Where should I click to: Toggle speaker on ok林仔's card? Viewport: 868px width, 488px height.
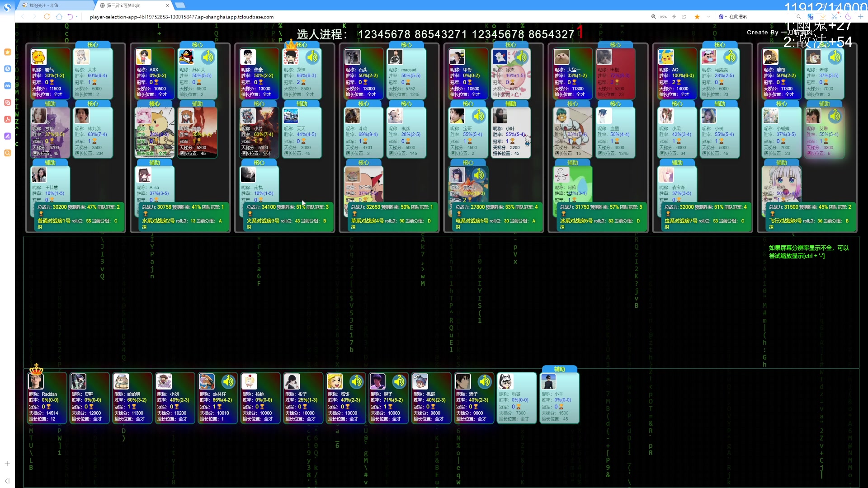[x=228, y=382]
